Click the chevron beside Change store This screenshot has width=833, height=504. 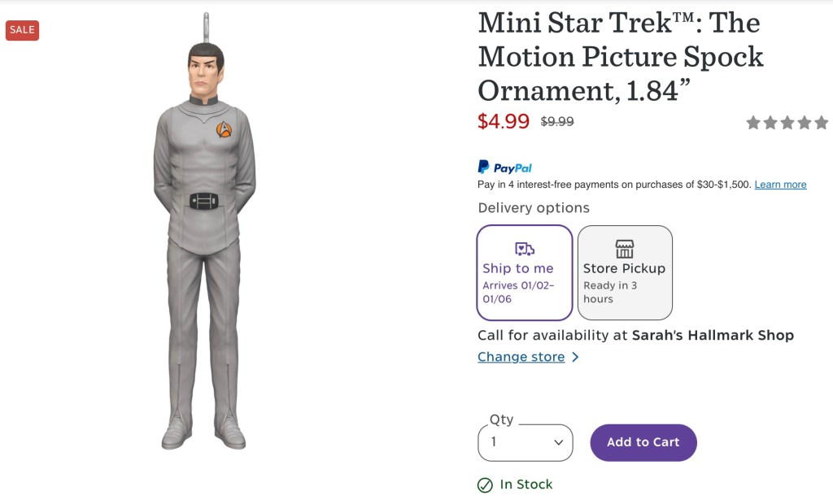click(575, 357)
